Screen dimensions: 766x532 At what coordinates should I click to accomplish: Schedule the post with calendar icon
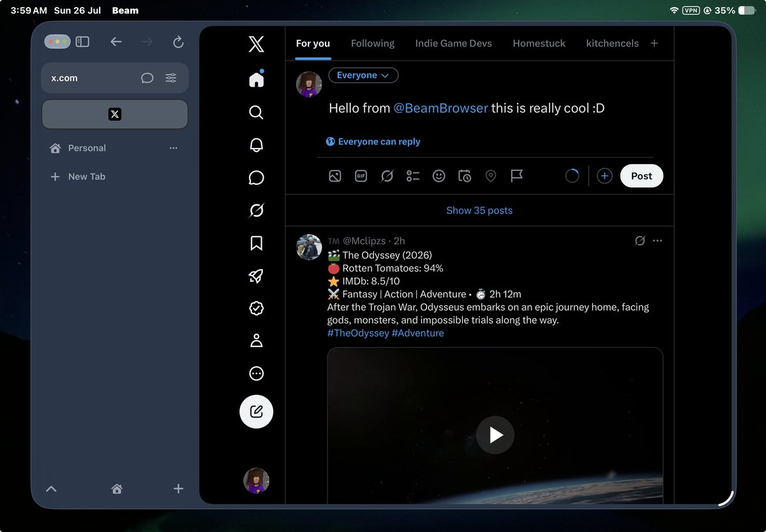[465, 176]
